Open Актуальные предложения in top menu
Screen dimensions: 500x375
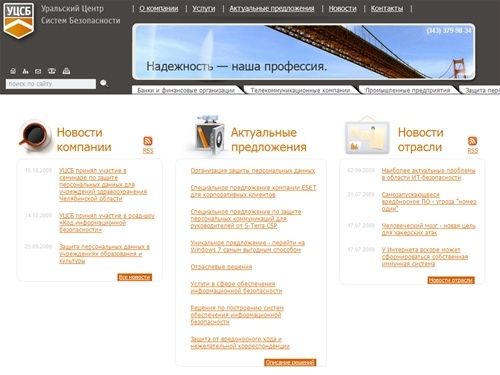(x=272, y=9)
